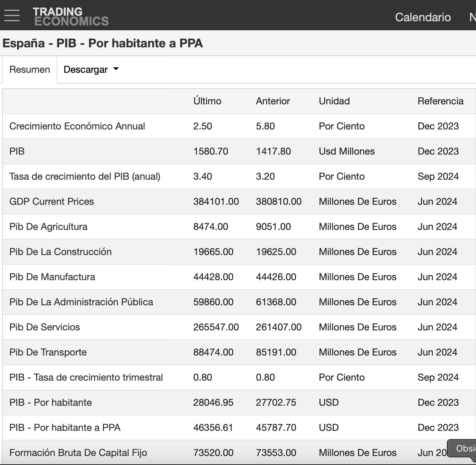Open Pib De La Construcción link
This screenshot has height=465, width=476.
(61, 252)
